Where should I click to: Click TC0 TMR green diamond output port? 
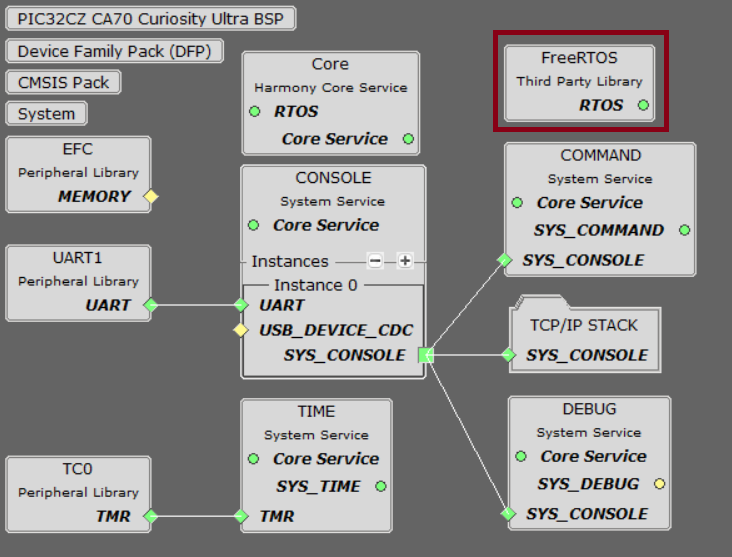click(x=151, y=516)
